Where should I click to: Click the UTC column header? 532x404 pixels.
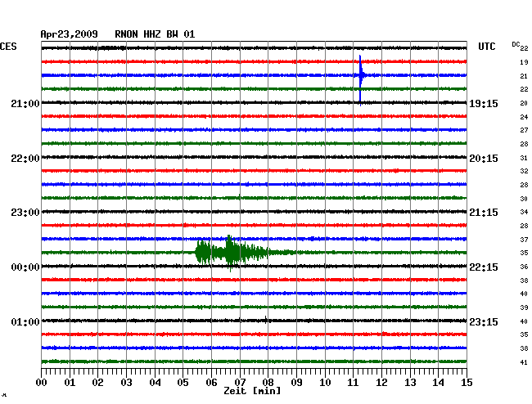click(x=486, y=47)
